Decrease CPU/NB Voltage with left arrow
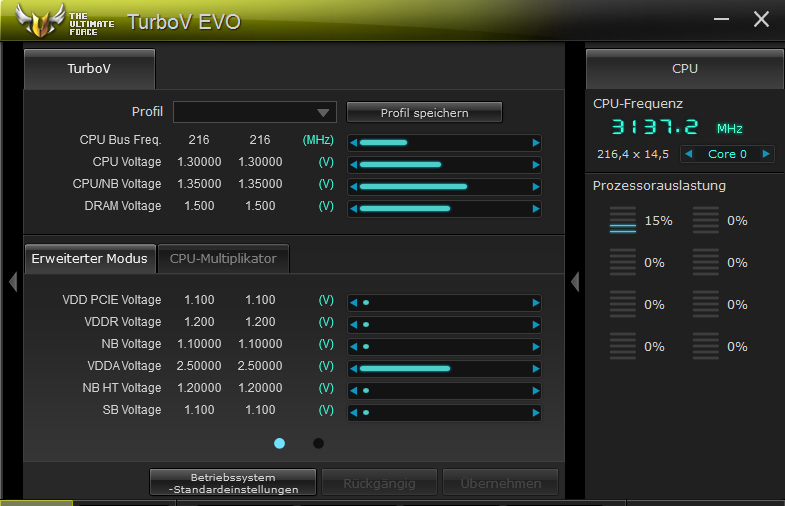The image size is (785, 506). point(353,187)
